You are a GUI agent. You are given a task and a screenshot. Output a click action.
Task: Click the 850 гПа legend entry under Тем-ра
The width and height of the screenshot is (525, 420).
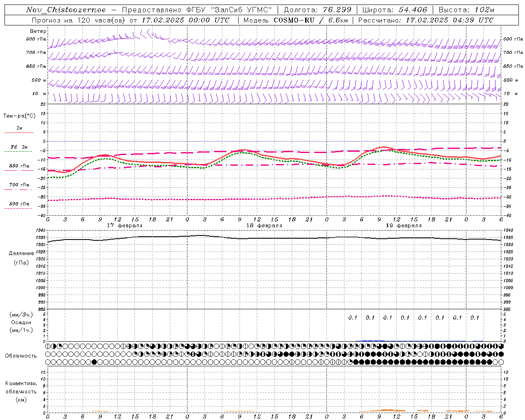click(x=19, y=166)
